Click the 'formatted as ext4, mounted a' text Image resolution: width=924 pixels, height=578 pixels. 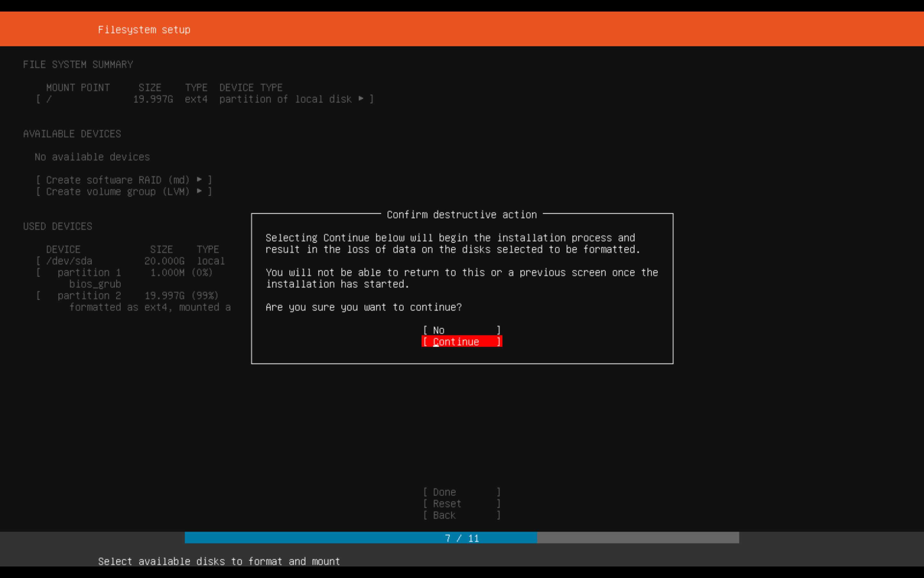pyautogui.click(x=150, y=307)
